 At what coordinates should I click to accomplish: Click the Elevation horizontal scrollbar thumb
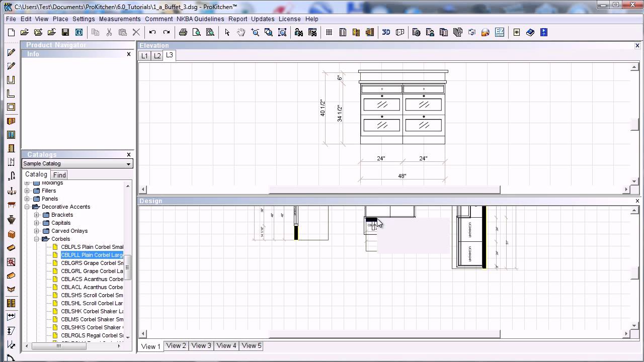384,190
